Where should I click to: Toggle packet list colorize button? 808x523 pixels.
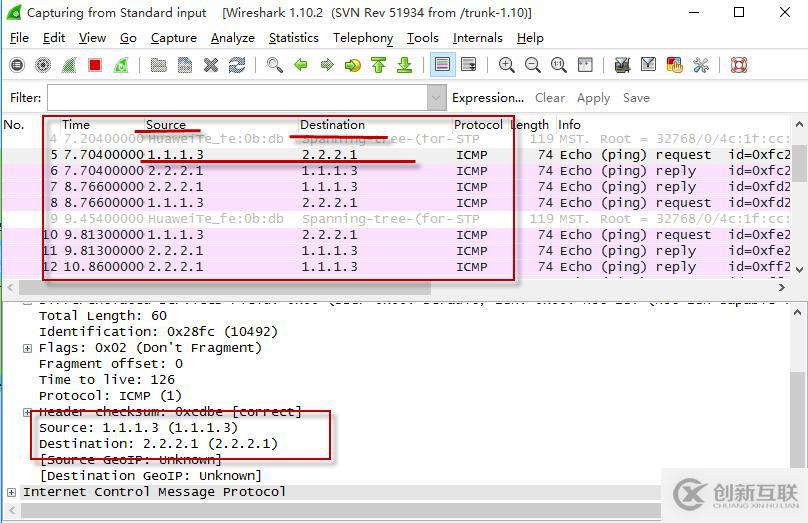pos(442,65)
